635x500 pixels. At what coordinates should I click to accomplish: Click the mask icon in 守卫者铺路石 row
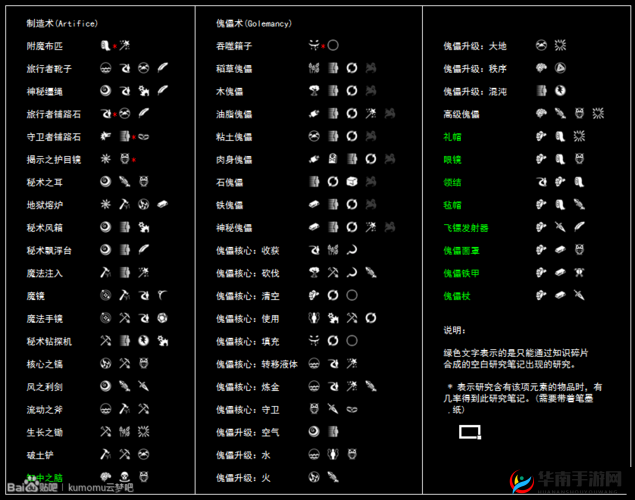pyautogui.click(x=143, y=137)
